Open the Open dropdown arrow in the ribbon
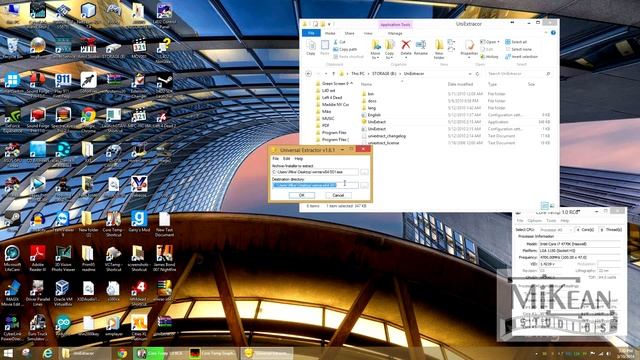The height and width of the screenshot is (360, 640). click(x=498, y=42)
